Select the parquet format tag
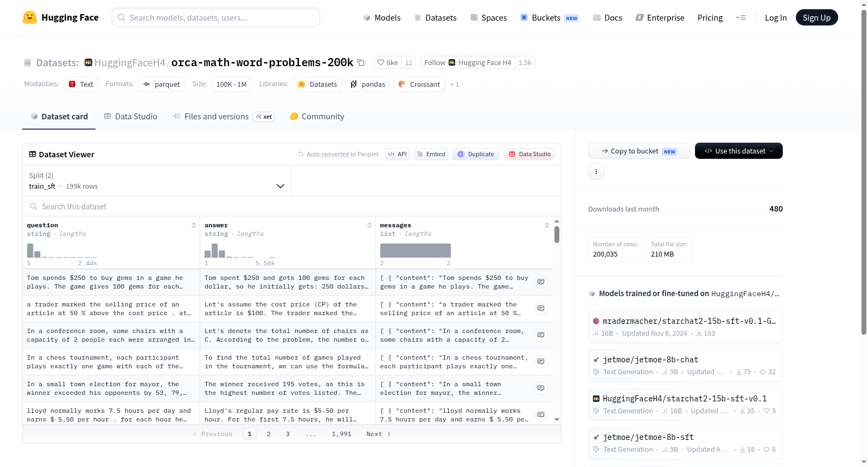 pyautogui.click(x=161, y=84)
